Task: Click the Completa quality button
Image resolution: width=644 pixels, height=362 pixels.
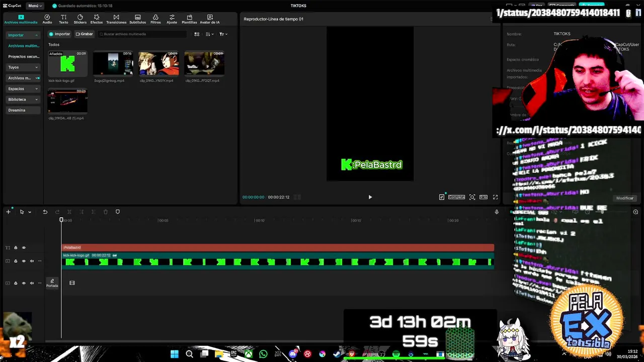Action: (x=456, y=197)
